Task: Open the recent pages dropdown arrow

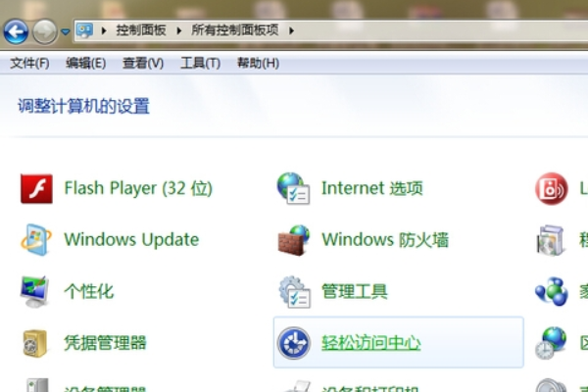Action: (66, 32)
